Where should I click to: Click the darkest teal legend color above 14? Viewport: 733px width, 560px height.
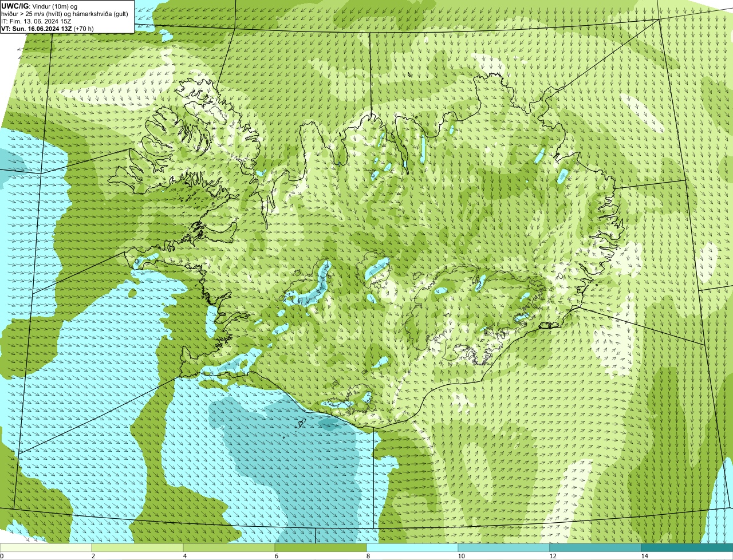(687, 547)
